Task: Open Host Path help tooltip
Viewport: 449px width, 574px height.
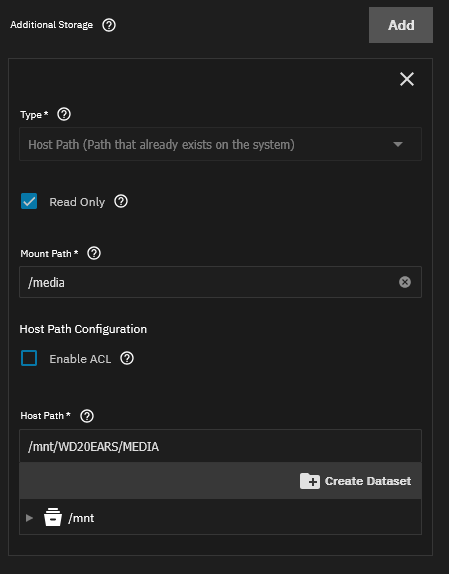Action: (87, 416)
